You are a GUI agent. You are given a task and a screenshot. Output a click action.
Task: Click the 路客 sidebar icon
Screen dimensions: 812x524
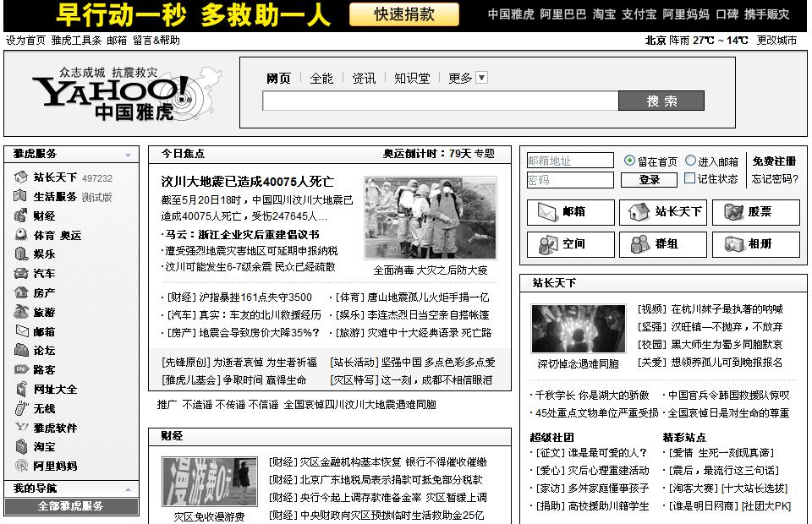pyautogui.click(x=21, y=369)
